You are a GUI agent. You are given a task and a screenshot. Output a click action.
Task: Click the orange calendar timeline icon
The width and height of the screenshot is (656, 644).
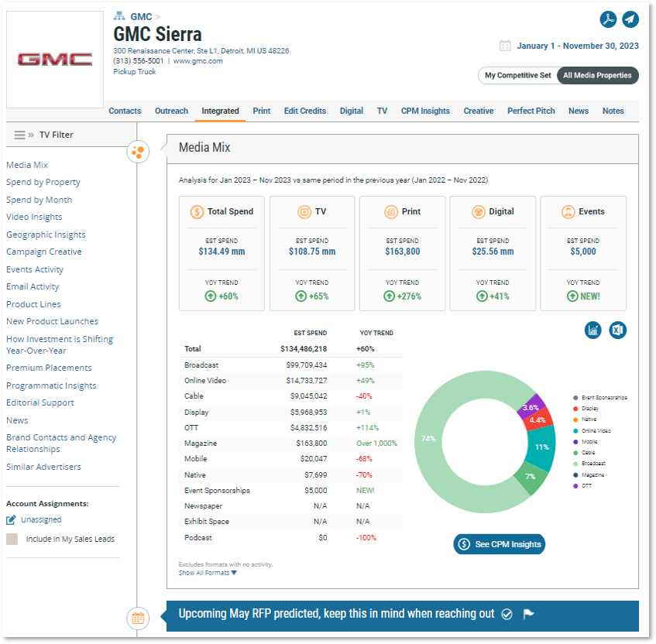[138, 618]
